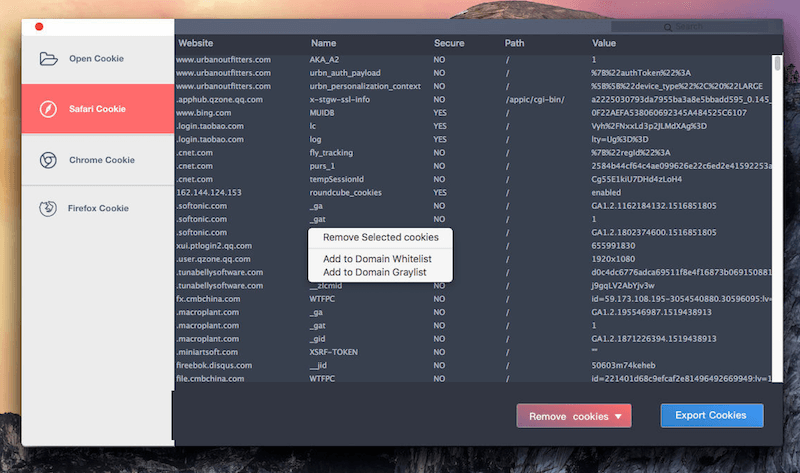
Task: Click the macroplant.com _ga cookie name
Action: [x=316, y=312]
